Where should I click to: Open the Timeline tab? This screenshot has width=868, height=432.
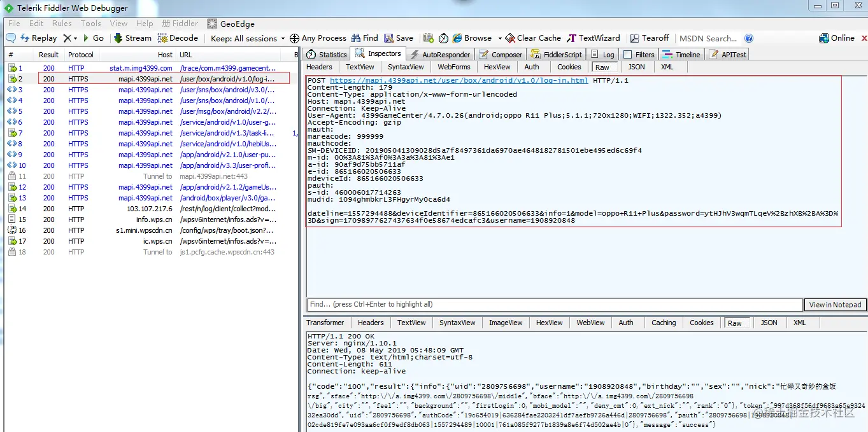(681, 55)
